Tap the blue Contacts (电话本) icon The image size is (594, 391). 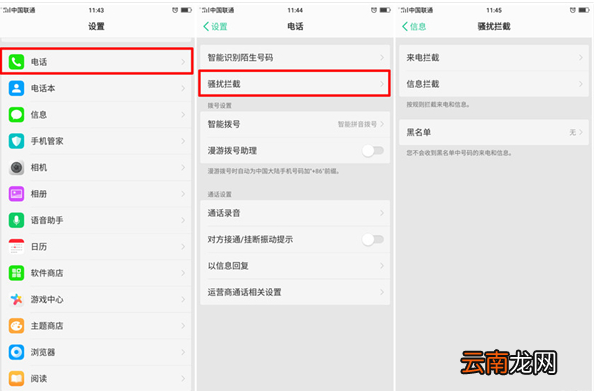[16, 88]
